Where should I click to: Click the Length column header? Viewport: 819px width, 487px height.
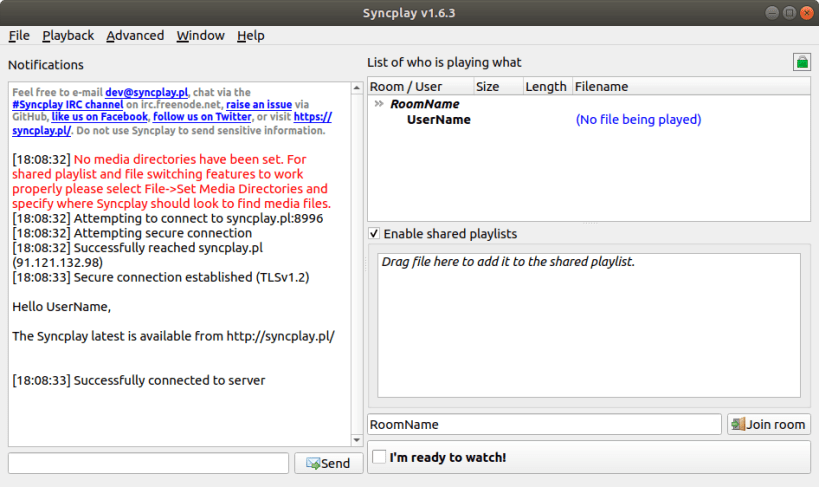tap(548, 86)
